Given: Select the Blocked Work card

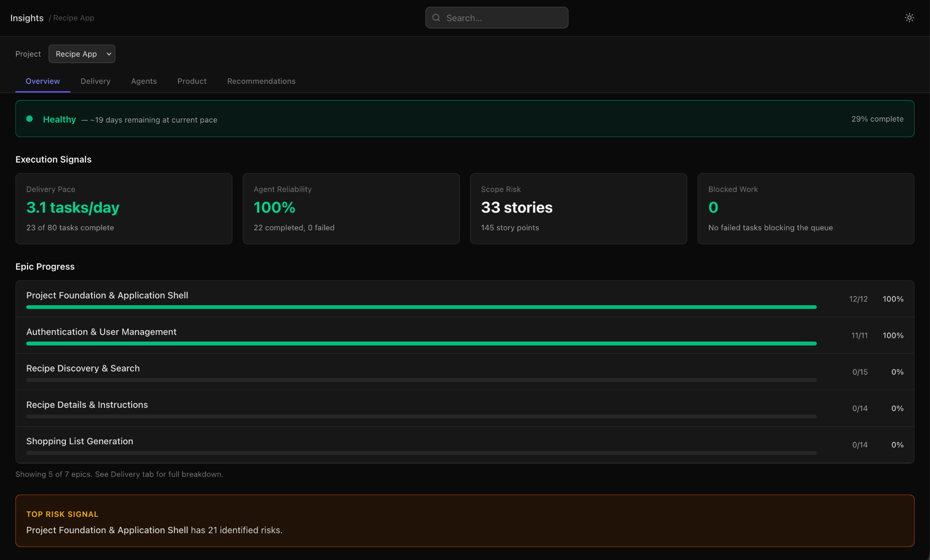Looking at the screenshot, I should coord(806,208).
